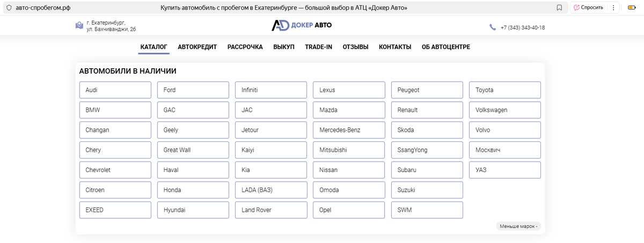Image resolution: width=644 pixels, height=243 pixels.
Task: Click the авто-спробегом.рф address field
Action: point(43,8)
